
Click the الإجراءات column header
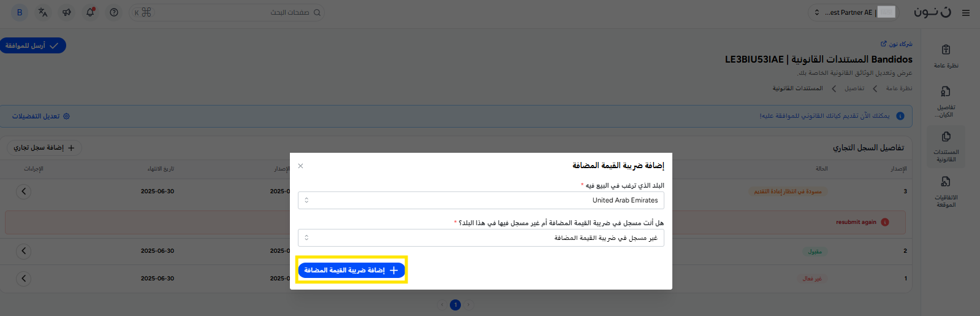[34, 169]
